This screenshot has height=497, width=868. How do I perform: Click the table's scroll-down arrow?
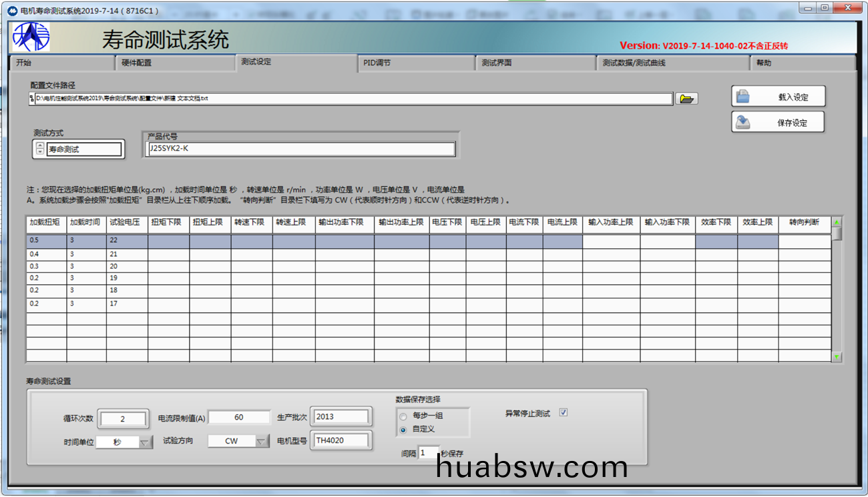pos(837,358)
